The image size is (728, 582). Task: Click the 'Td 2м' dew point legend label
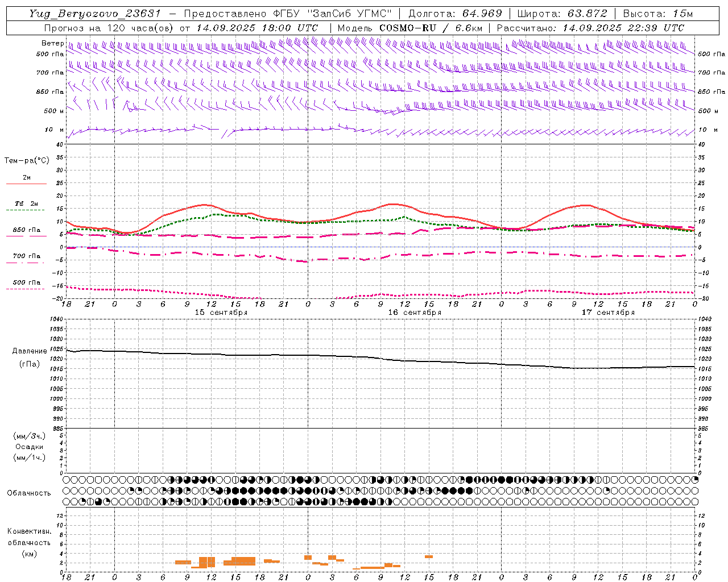coord(26,203)
